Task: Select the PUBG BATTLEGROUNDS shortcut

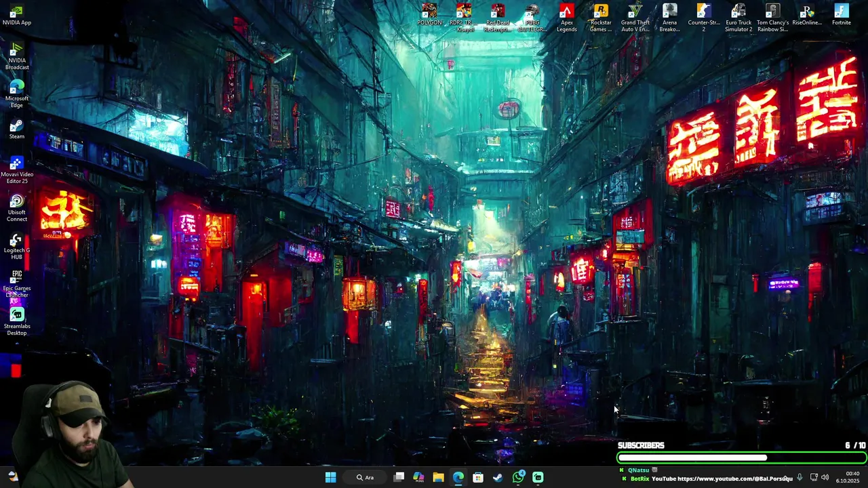Action: (532, 18)
